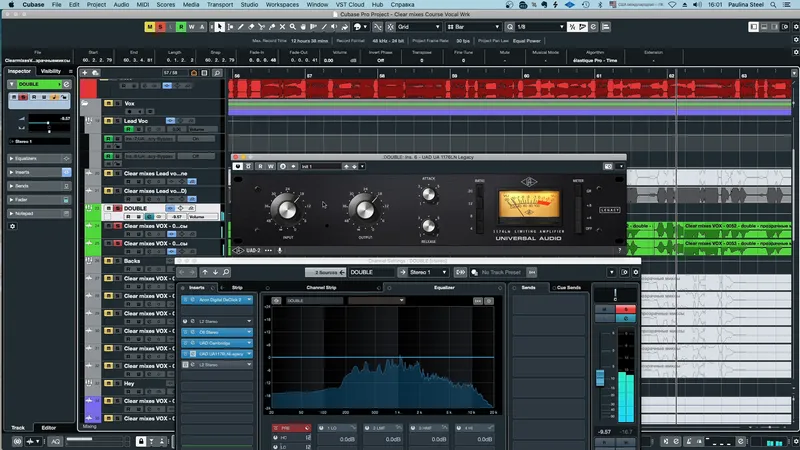Toggle mute on the Backs track
Screen dimensions: 800x450
pyautogui.click(x=109, y=261)
